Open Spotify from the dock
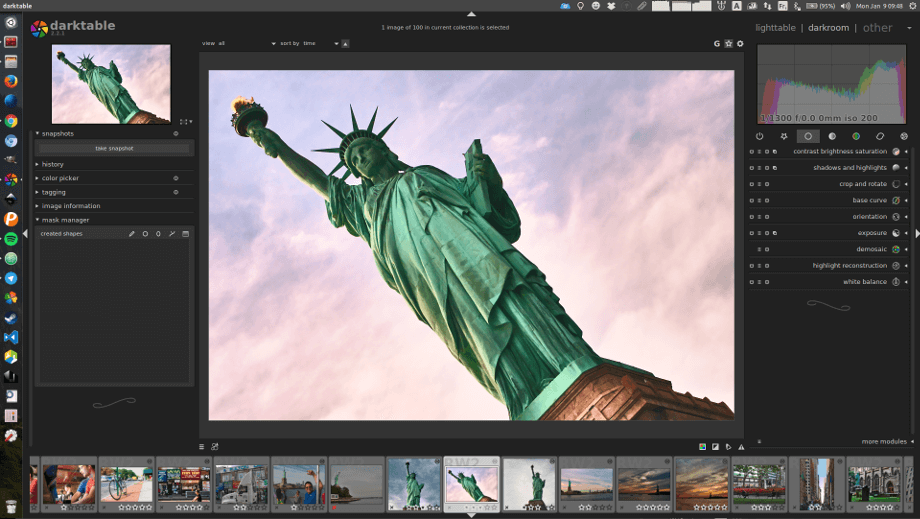Viewport: 920px width, 519px height. [x=11, y=239]
